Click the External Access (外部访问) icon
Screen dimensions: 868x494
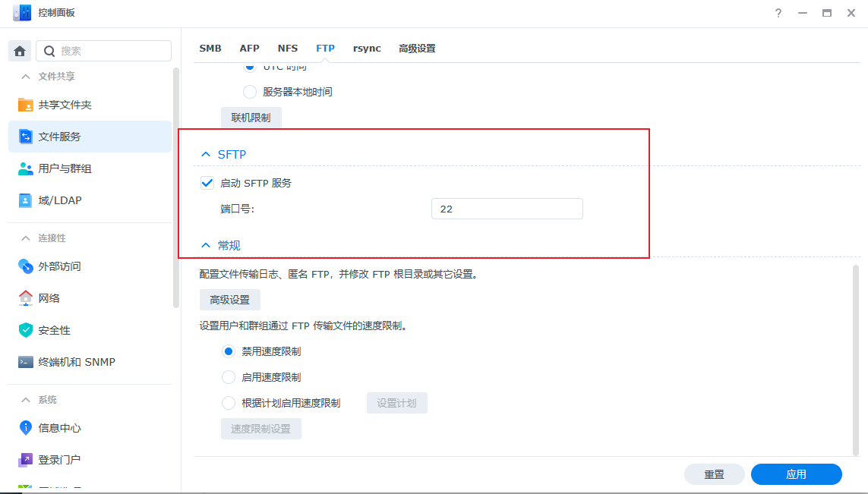point(26,266)
